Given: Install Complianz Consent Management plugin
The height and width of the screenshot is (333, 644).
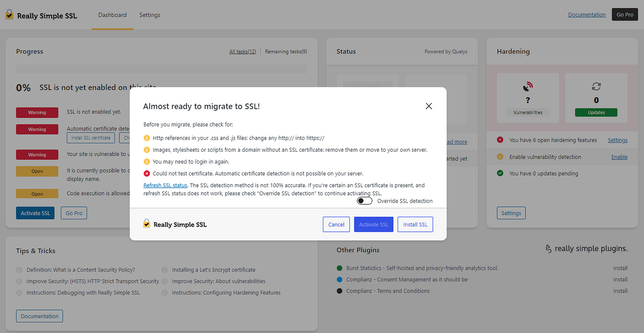Looking at the screenshot, I should [x=620, y=279].
